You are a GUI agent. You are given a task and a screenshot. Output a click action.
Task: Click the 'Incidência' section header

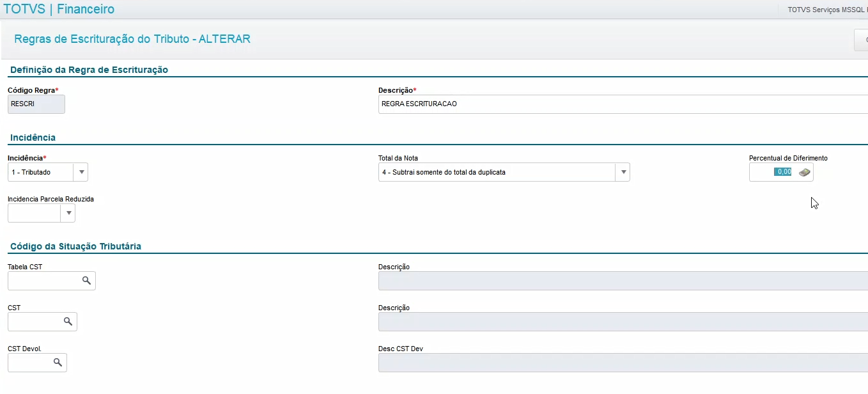click(x=33, y=138)
